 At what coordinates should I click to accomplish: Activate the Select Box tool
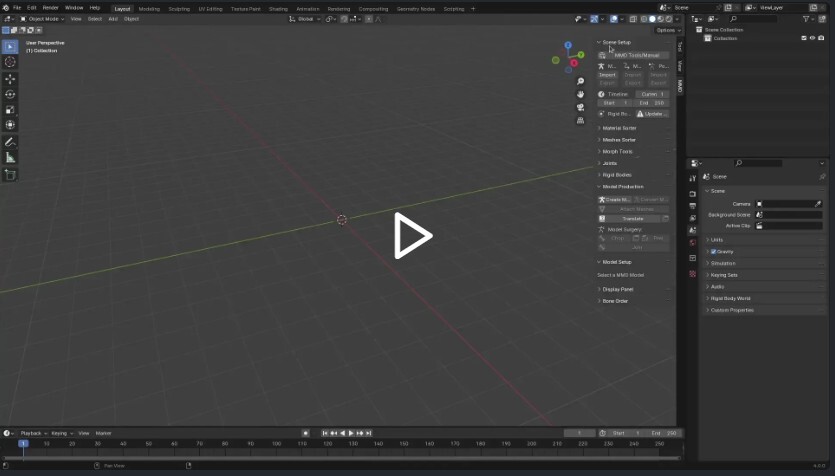[x=10, y=47]
